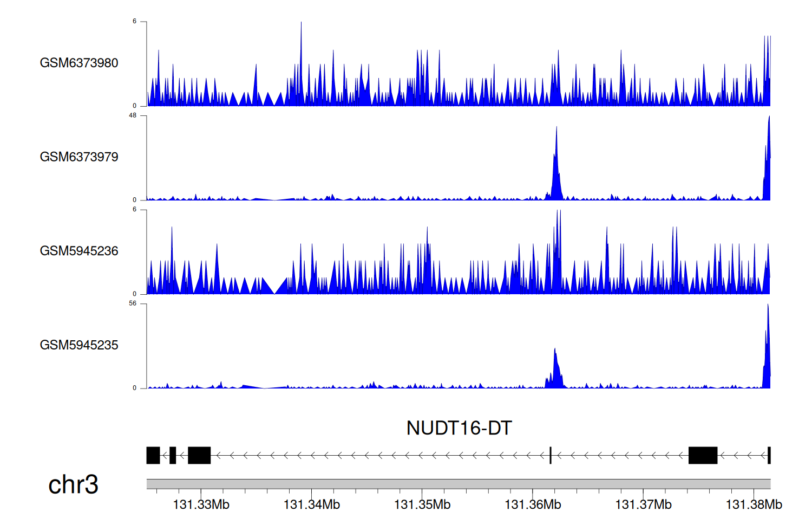The height and width of the screenshot is (531, 812).
Task: Click the wide exon block near 131.33Mb
Action: [199, 455]
